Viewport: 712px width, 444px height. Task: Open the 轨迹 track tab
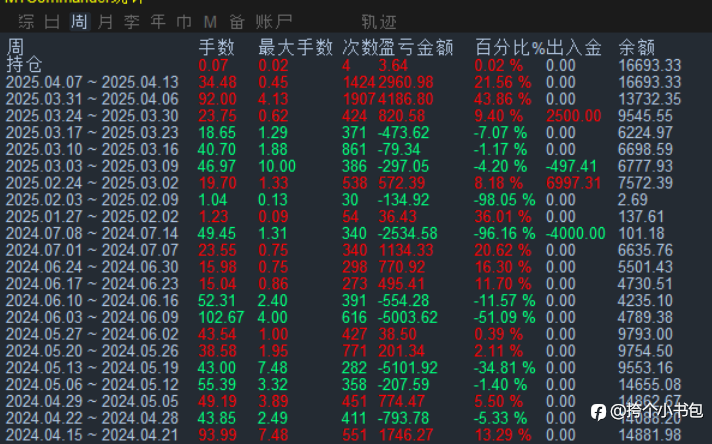(379, 22)
